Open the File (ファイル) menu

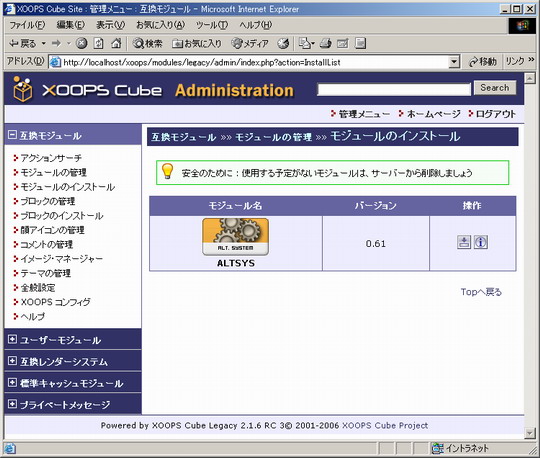[x=27, y=25]
